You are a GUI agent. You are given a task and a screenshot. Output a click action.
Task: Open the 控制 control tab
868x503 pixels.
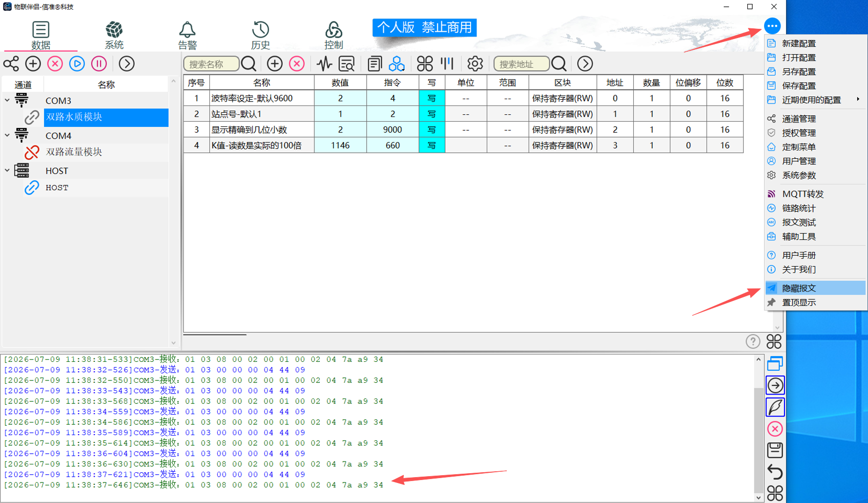(x=334, y=35)
